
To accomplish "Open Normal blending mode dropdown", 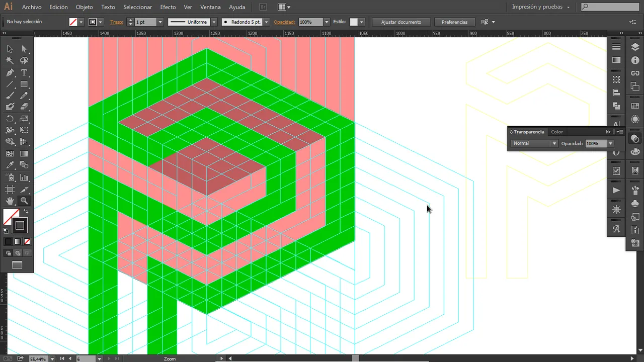I will [x=534, y=143].
